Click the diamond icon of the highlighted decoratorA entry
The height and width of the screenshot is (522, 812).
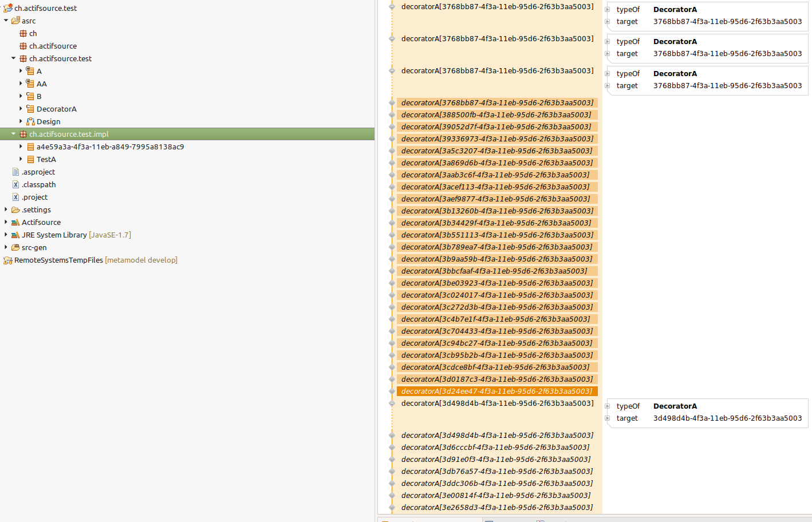pos(392,391)
